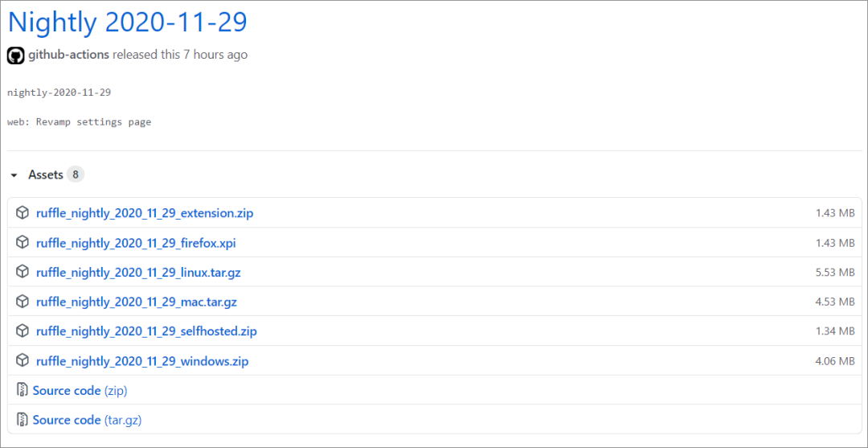Click zip file icon beside Source code (zip)

(x=22, y=390)
